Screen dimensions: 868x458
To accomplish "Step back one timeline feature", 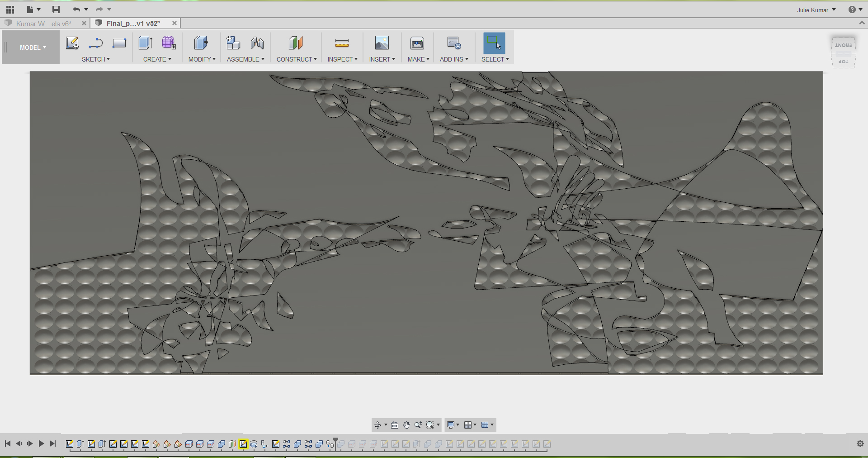I will pyautogui.click(x=19, y=444).
